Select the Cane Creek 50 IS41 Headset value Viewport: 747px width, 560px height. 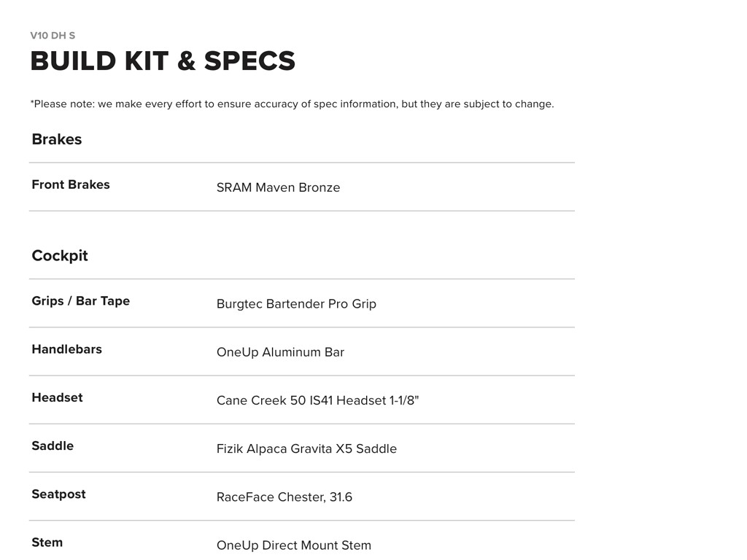click(317, 400)
